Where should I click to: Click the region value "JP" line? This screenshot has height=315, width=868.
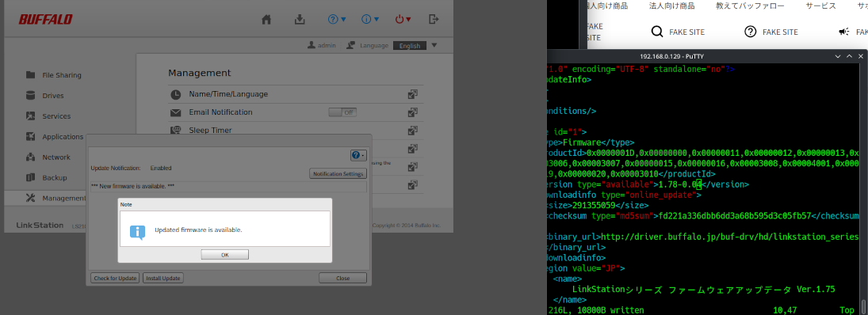pos(587,268)
